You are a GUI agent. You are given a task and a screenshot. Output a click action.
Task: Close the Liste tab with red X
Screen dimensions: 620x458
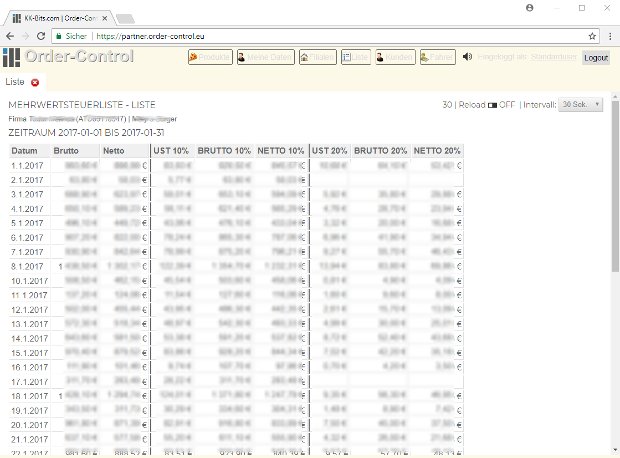coord(35,82)
